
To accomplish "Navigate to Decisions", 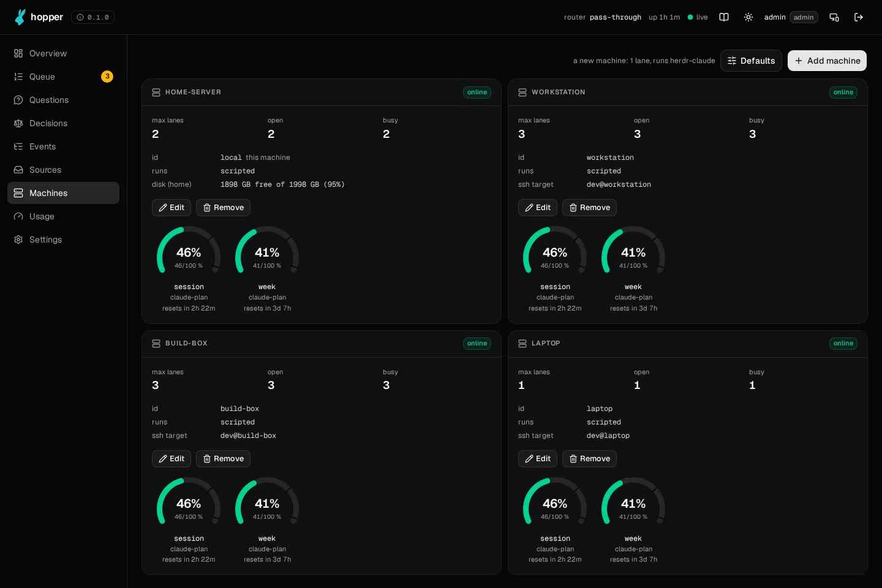I will [63, 123].
